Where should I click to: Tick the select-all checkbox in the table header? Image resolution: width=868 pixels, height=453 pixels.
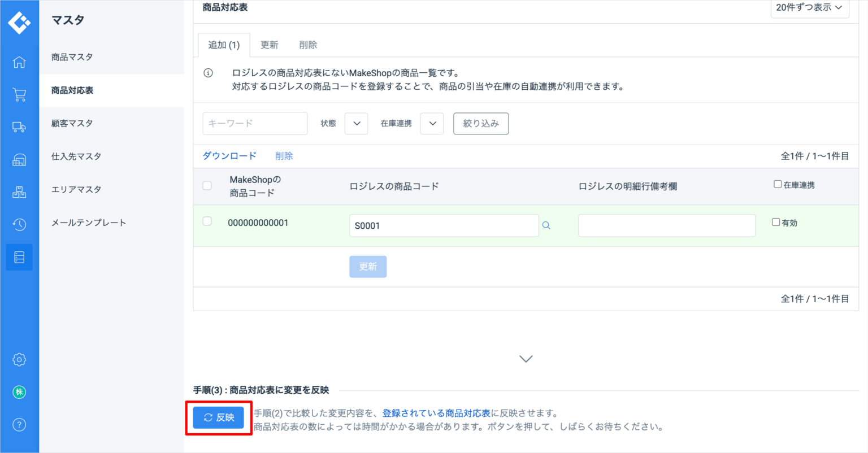pos(207,185)
